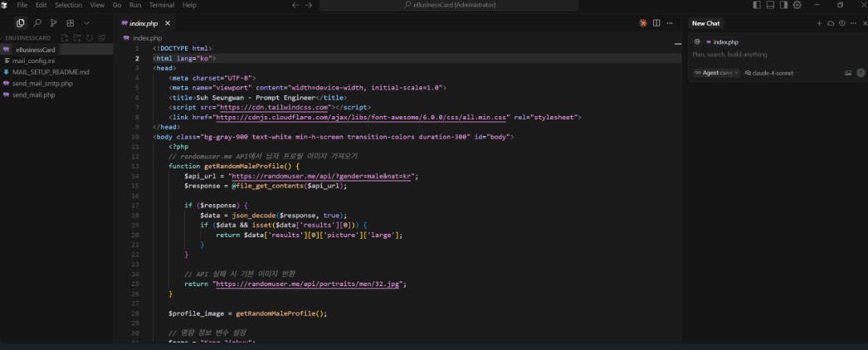This screenshot has height=350, width=868.
Task: Close the index.php editor tab
Action: 168,23
